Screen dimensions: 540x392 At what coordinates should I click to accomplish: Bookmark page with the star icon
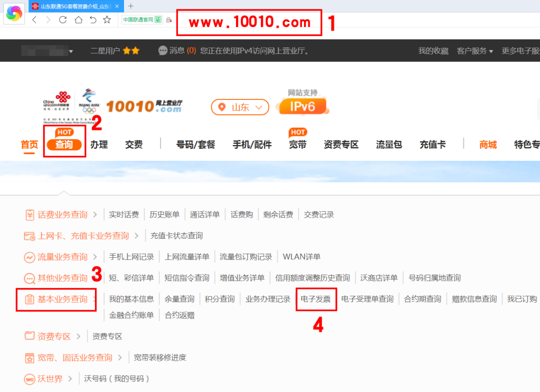(107, 20)
